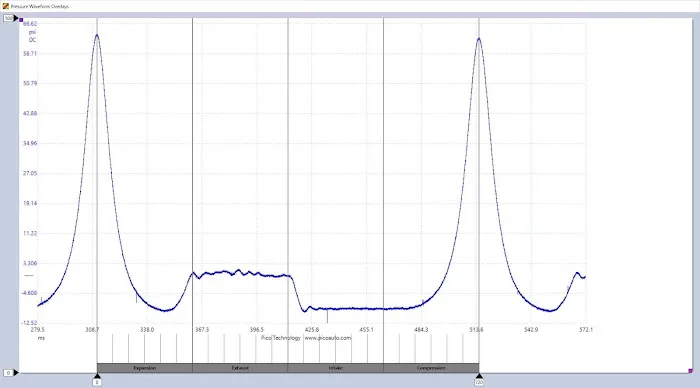Click the ms time unit label
The image size is (700, 388).
[x=41, y=338]
